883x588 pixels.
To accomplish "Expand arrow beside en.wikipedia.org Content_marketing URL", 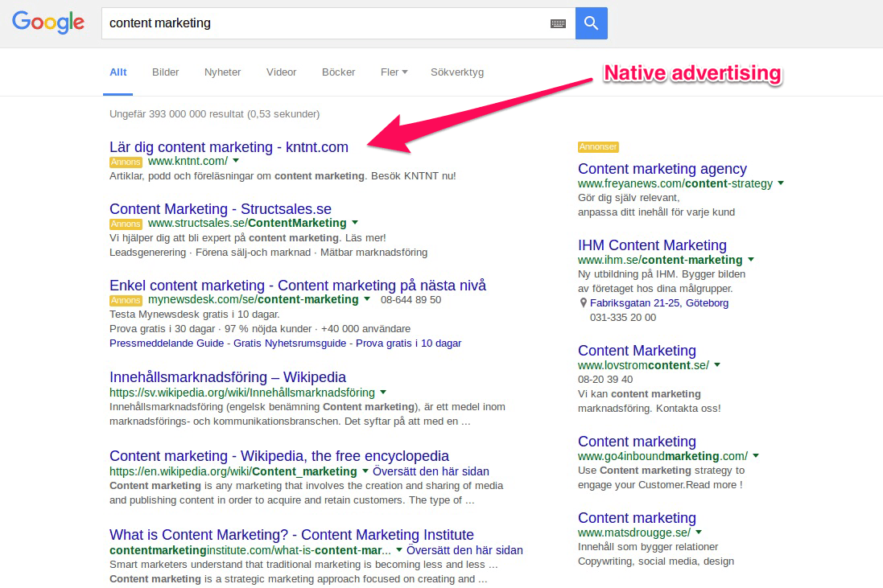I will [365, 471].
